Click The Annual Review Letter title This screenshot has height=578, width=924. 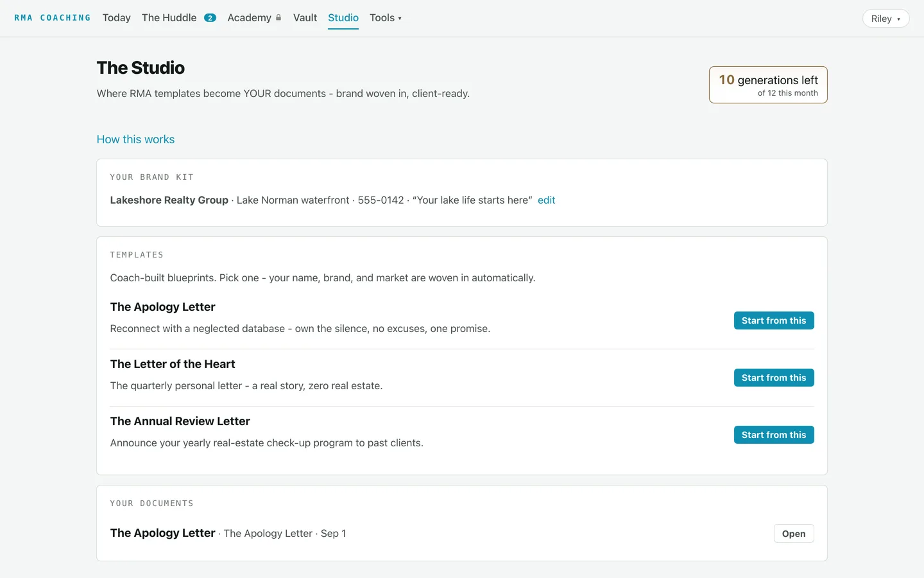tap(180, 421)
